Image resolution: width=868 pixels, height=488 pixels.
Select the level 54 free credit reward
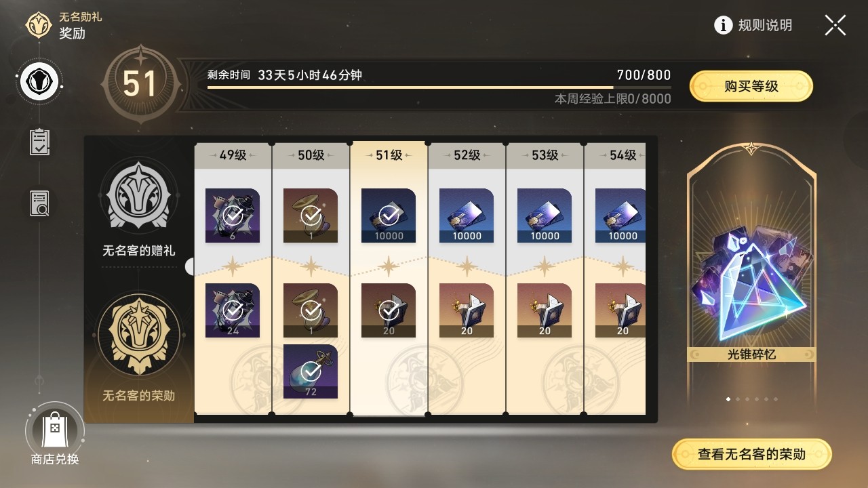620,216
